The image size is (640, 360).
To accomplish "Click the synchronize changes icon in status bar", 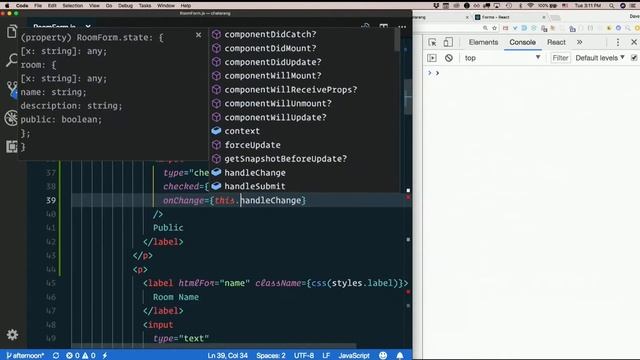I will coord(56,356).
